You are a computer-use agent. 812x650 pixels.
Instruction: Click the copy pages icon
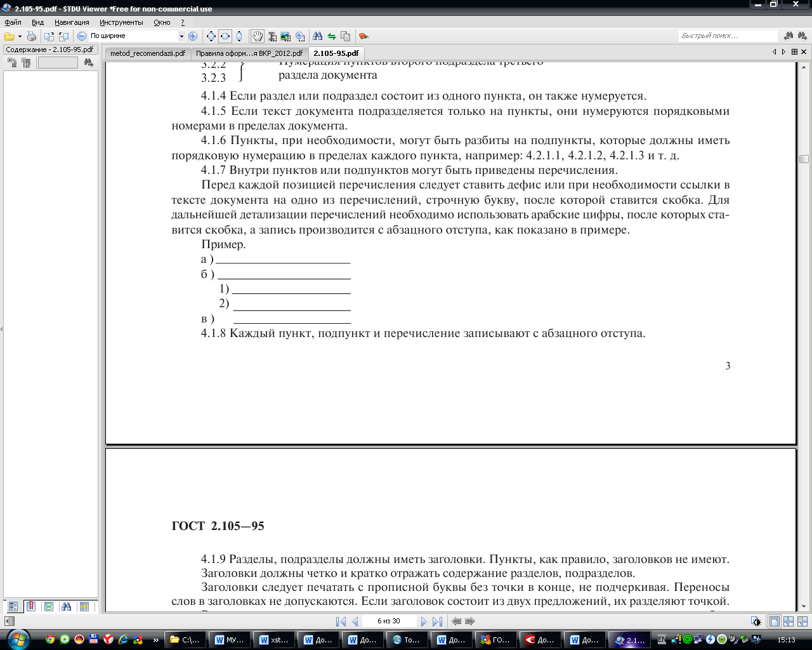pos(345,36)
